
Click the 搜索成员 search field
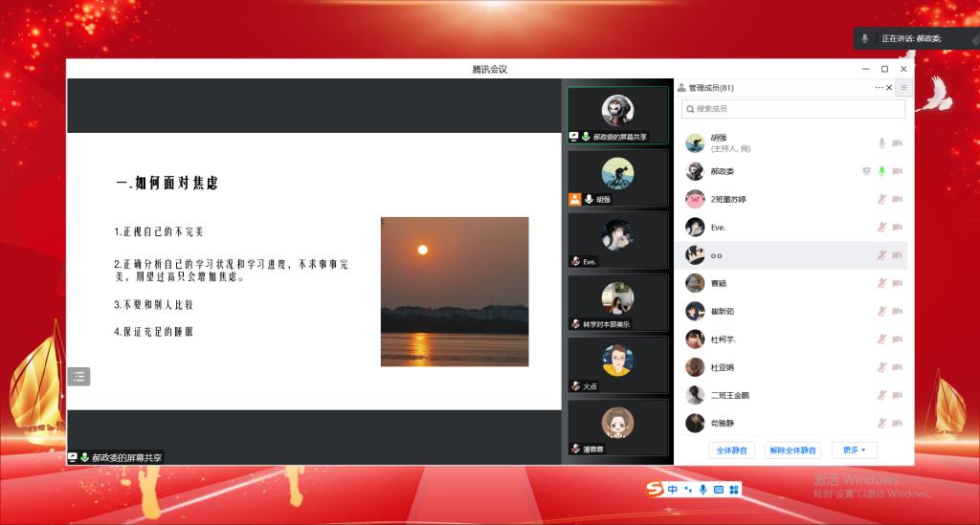[792, 109]
